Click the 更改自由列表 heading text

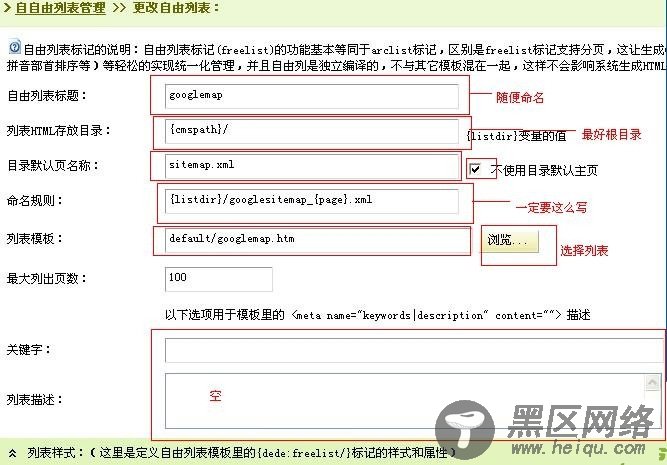176,8
